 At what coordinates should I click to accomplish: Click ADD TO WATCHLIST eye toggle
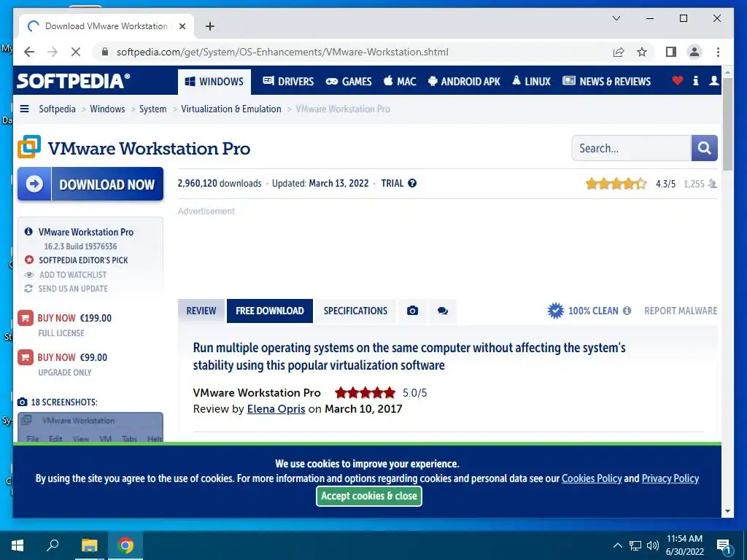(29, 275)
